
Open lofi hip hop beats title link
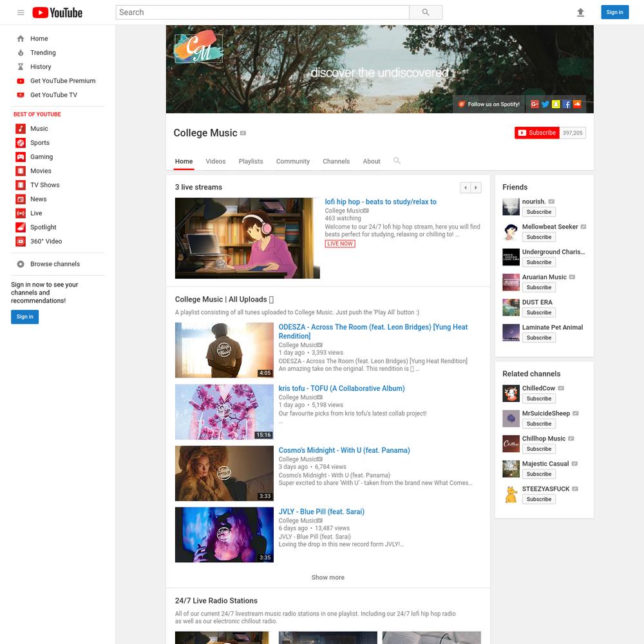(381, 202)
